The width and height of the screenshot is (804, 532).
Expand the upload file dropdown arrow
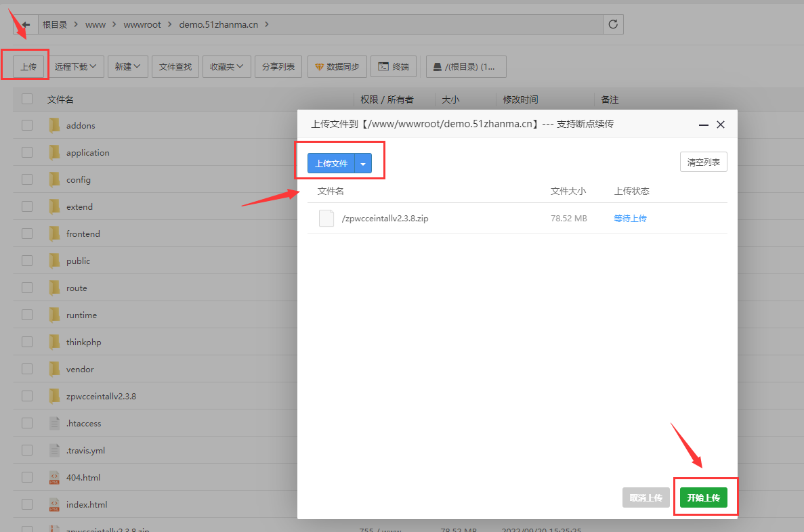pyautogui.click(x=363, y=163)
